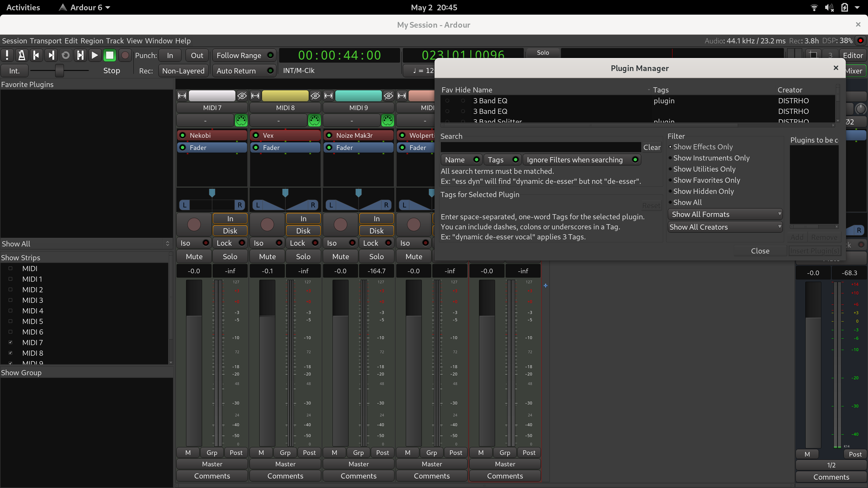Click the MIDI panic exclamation icon
The image size is (868, 488).
point(7,55)
